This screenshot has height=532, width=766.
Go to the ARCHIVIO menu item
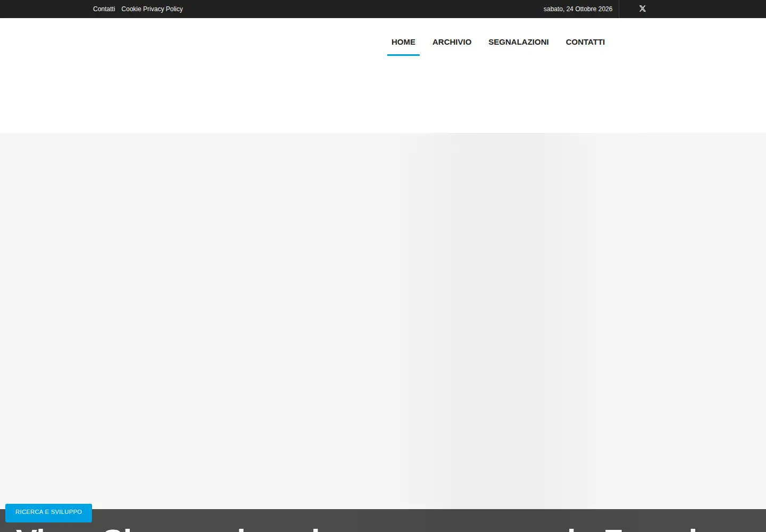pyautogui.click(x=452, y=42)
